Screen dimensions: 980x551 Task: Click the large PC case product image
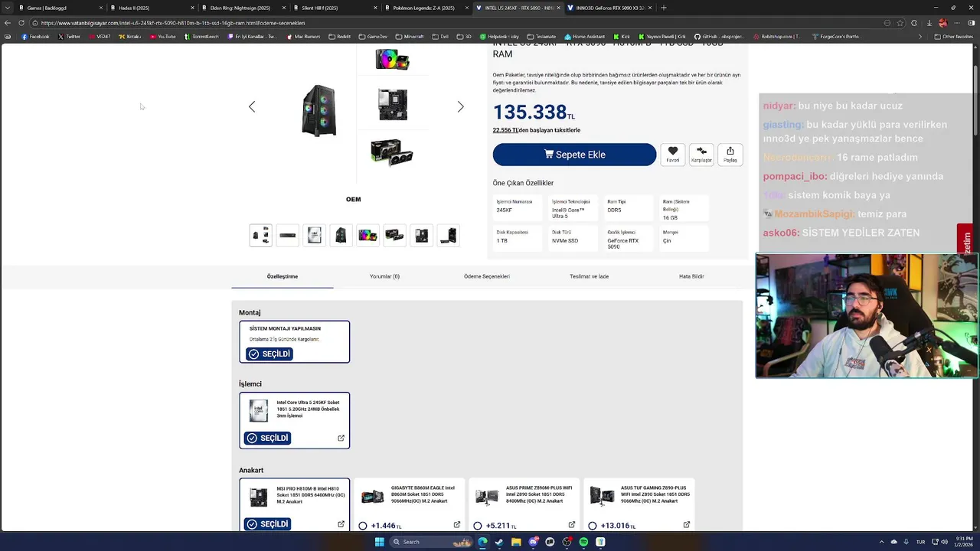[x=319, y=111]
